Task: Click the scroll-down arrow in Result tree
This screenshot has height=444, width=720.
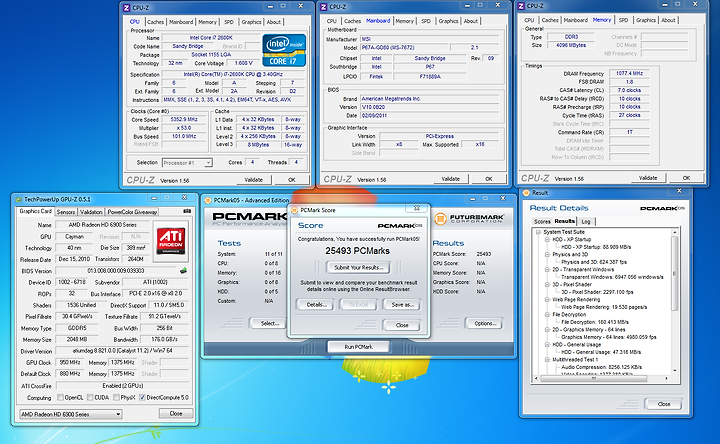Action: (674, 370)
